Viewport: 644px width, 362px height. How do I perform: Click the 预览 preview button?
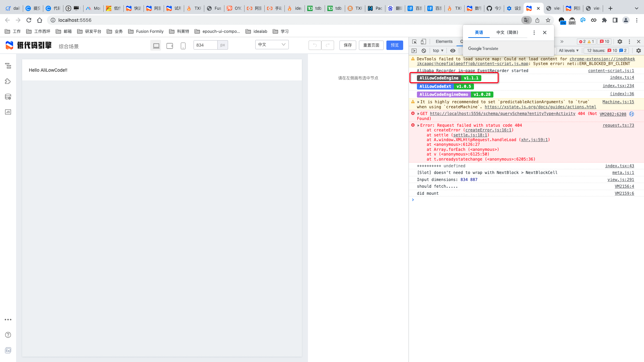(394, 45)
